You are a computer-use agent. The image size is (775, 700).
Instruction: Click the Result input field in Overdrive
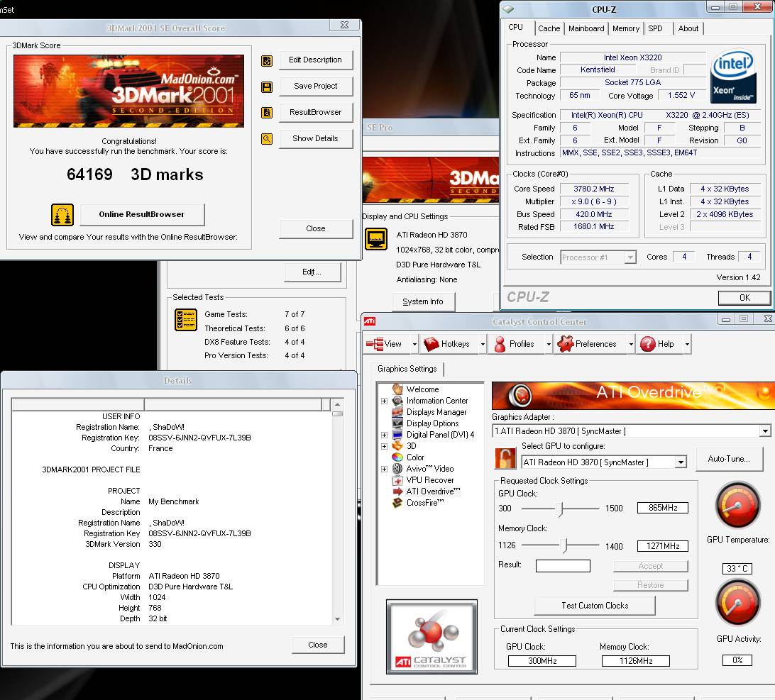(x=563, y=566)
